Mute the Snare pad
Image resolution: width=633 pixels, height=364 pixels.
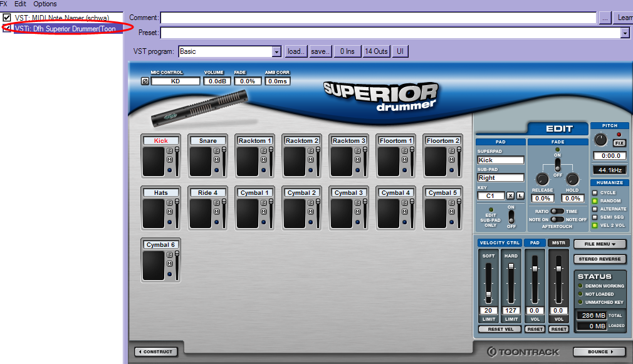pyautogui.click(x=217, y=159)
